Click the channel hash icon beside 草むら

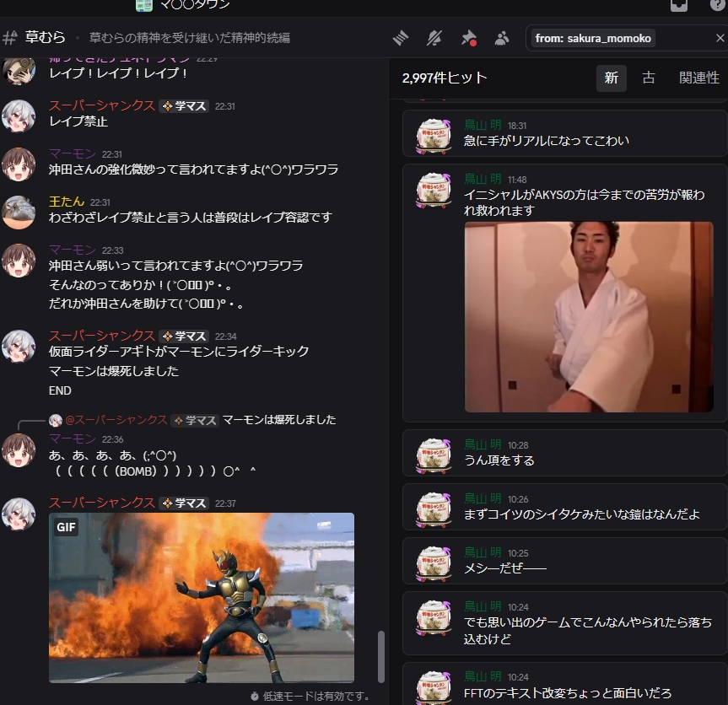click(x=10, y=38)
